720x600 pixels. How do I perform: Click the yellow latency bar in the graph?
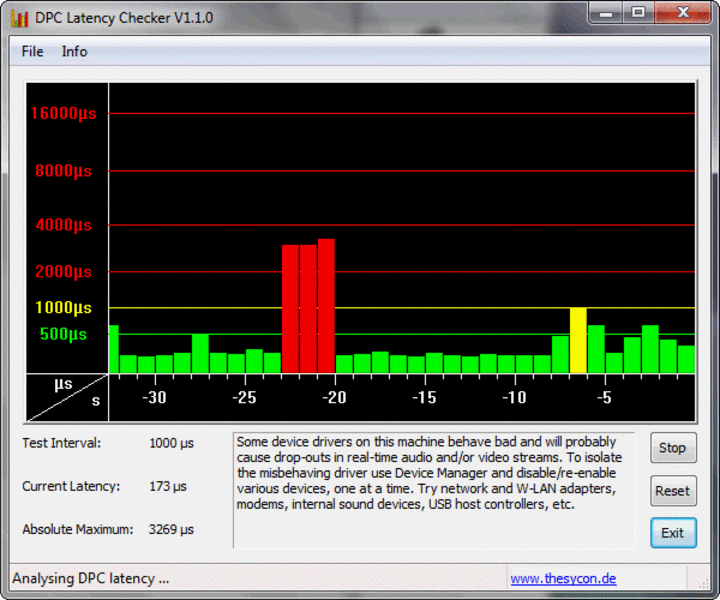click(578, 340)
